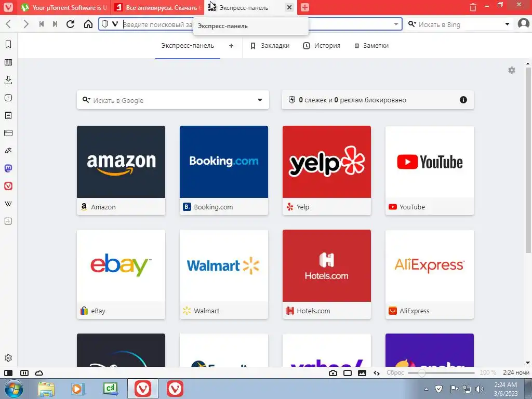Expand the address bar history dropdown
The height and width of the screenshot is (399, 532).
tap(396, 24)
